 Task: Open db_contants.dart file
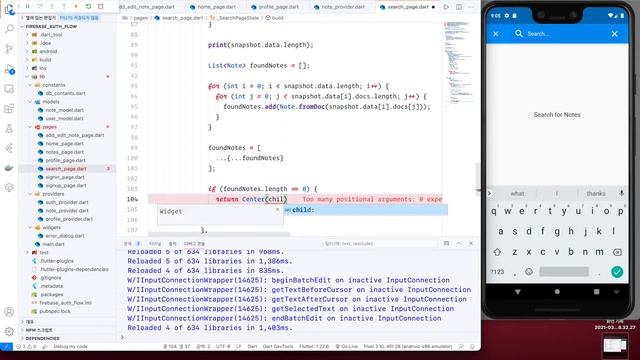click(65, 93)
